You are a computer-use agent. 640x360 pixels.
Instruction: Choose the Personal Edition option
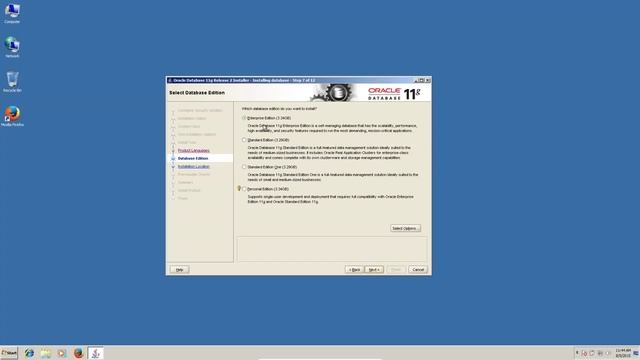(244, 189)
